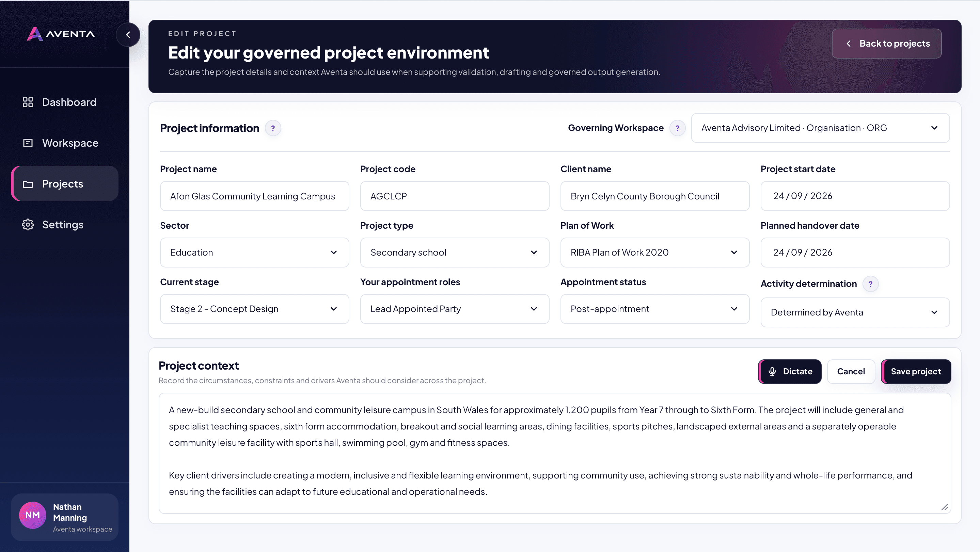Click the Project start date field
The width and height of the screenshot is (980, 552).
pyautogui.click(x=855, y=196)
